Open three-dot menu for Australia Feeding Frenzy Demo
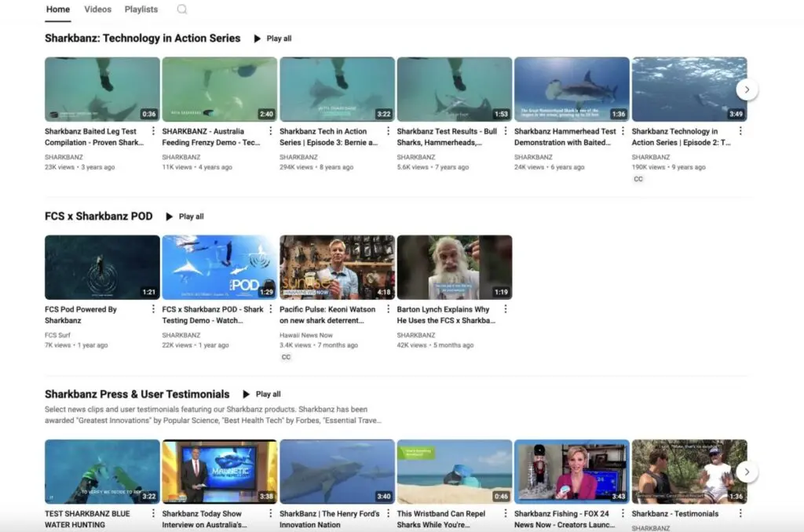Viewport: 804px width, 532px height. tap(271, 132)
